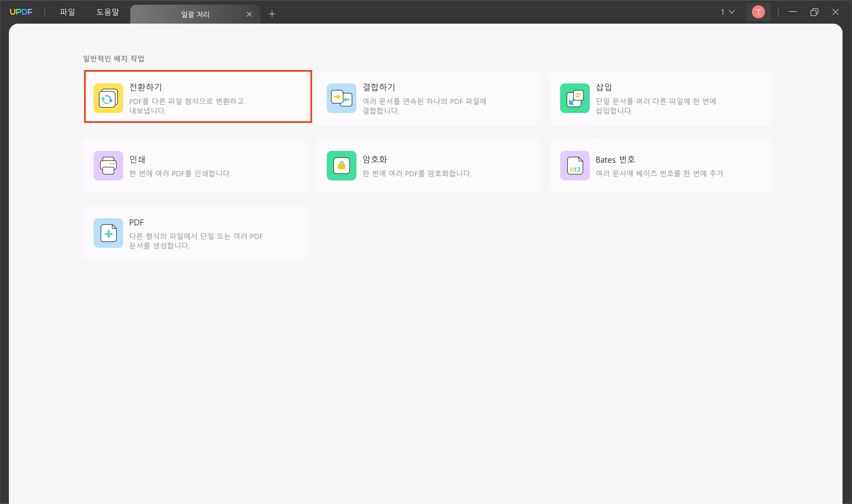Expand the window count dropdown 1
Screen dimensions: 852x504
click(727, 12)
